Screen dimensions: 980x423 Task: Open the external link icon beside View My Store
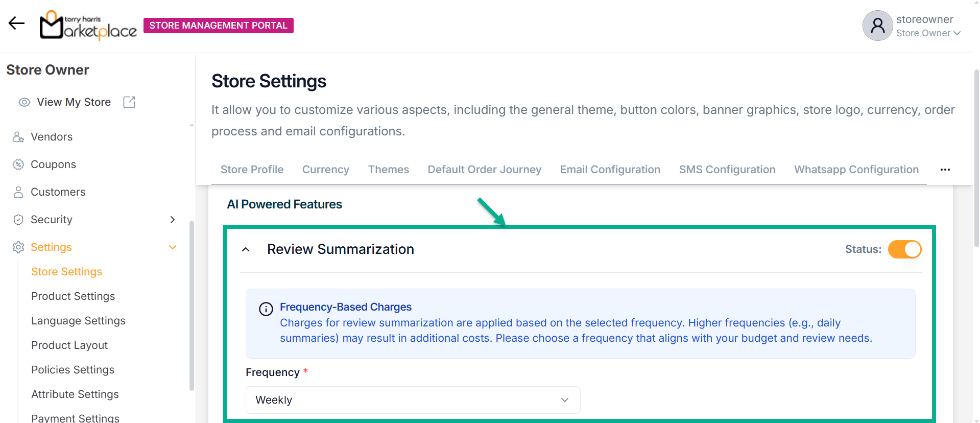tap(129, 102)
